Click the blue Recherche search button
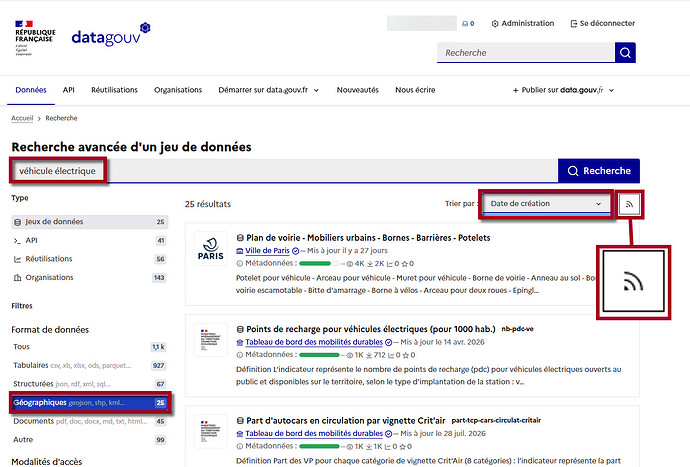The image size is (690, 467). 599,171
